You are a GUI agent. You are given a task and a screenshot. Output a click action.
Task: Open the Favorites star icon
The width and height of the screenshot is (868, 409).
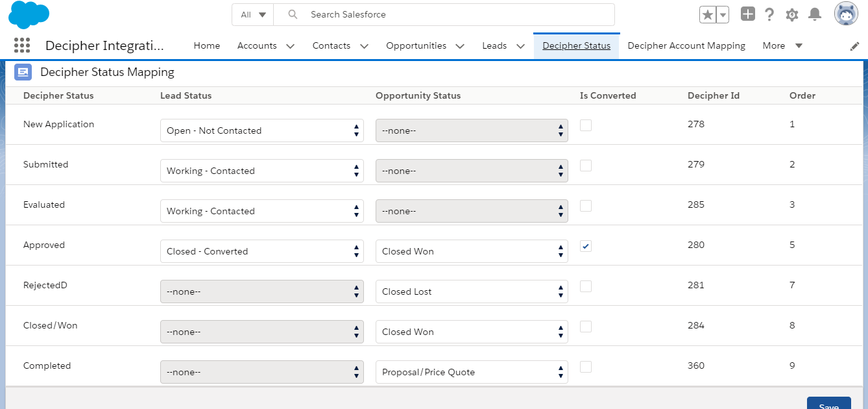tap(707, 15)
